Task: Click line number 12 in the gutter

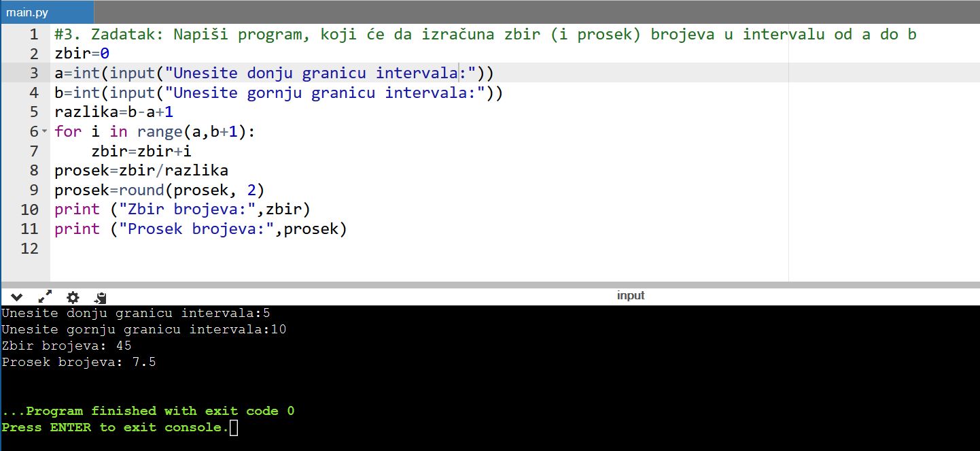Action: point(29,248)
